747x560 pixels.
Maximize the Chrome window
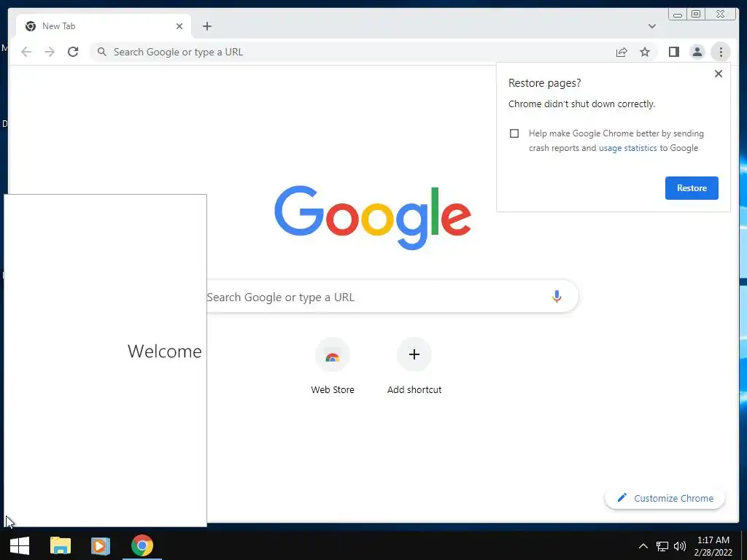tap(696, 15)
